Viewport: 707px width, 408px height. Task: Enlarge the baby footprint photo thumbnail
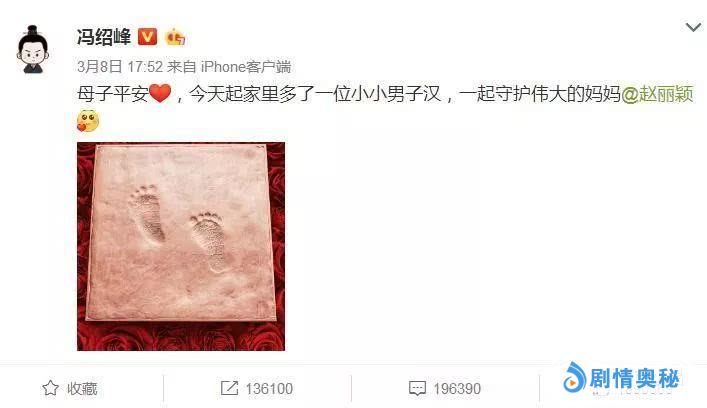tap(181, 246)
